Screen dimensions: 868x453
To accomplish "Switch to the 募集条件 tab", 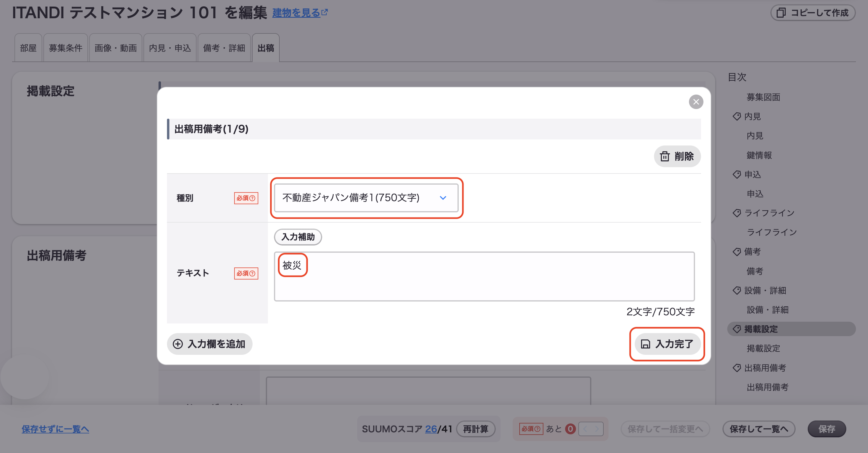I will [66, 48].
